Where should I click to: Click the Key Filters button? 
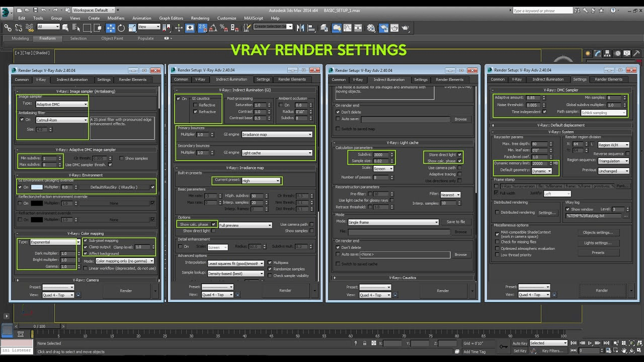click(x=552, y=351)
